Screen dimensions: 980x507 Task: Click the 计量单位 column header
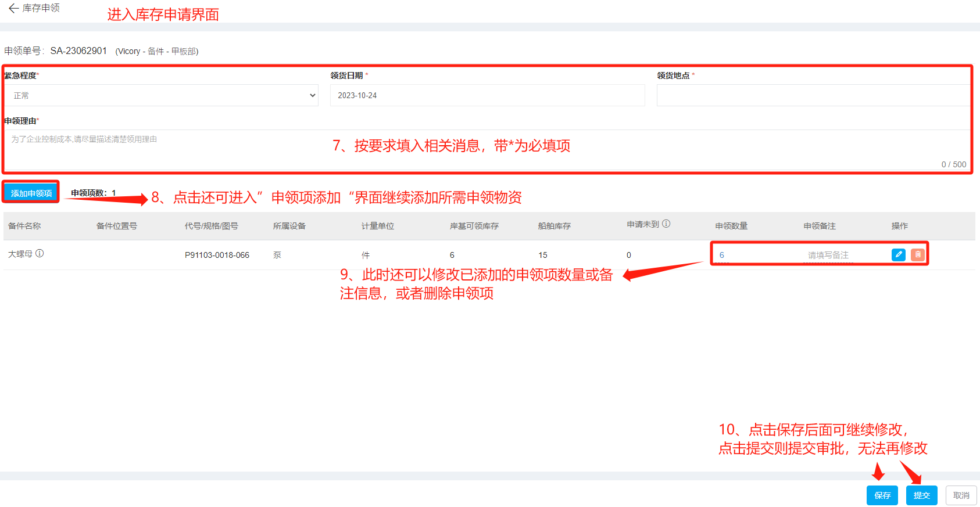point(378,226)
